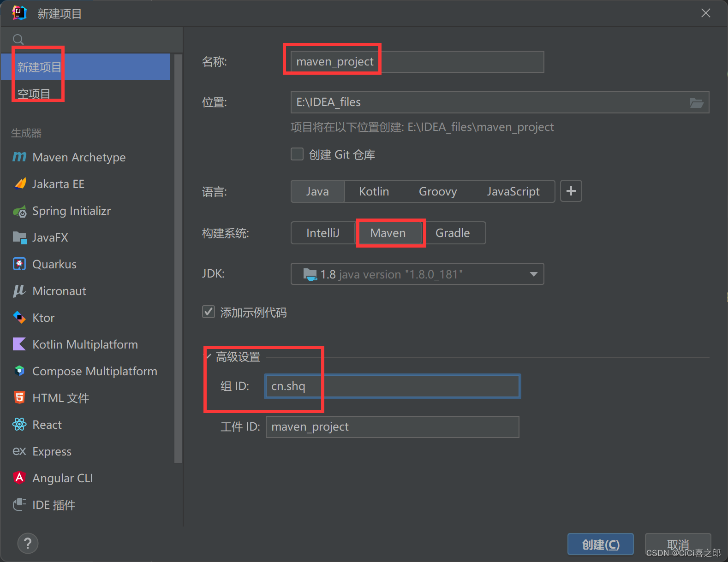Select 空项目 in the left list

pyautogui.click(x=85, y=94)
